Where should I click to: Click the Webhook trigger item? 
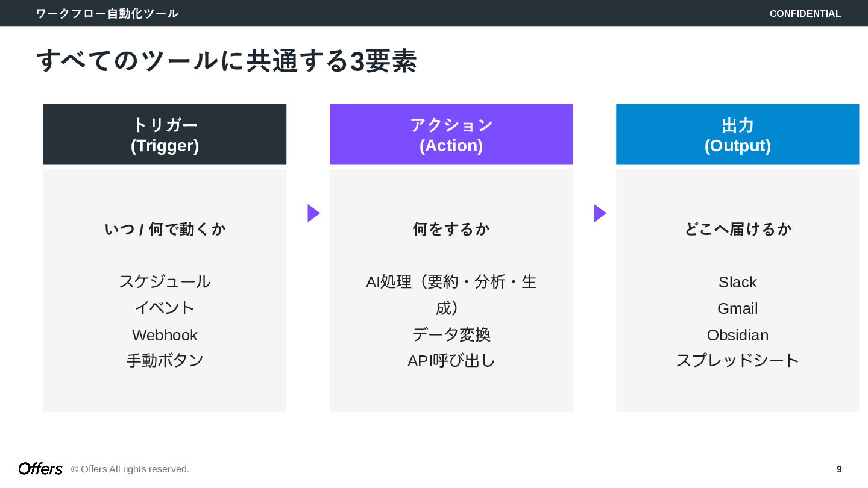(165, 334)
